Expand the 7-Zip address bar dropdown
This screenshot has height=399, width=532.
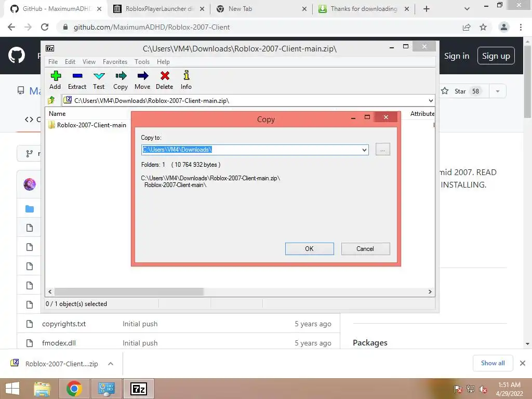[x=431, y=100]
